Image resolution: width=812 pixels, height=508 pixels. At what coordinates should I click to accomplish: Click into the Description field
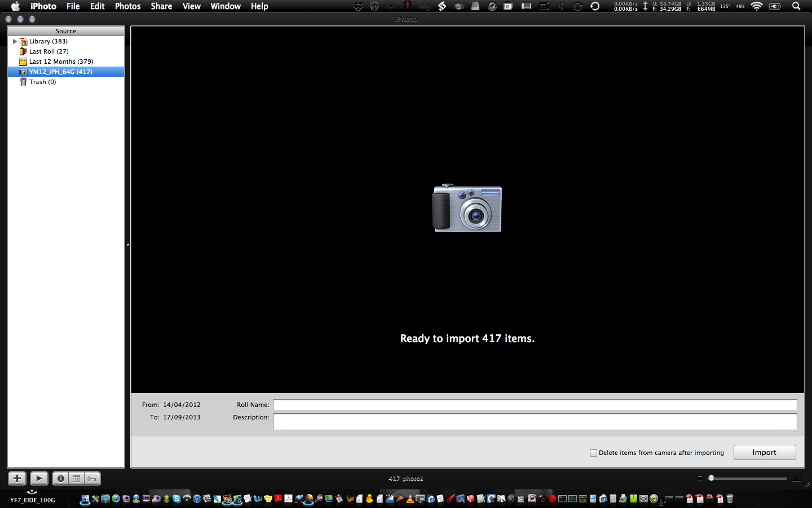[x=535, y=422]
